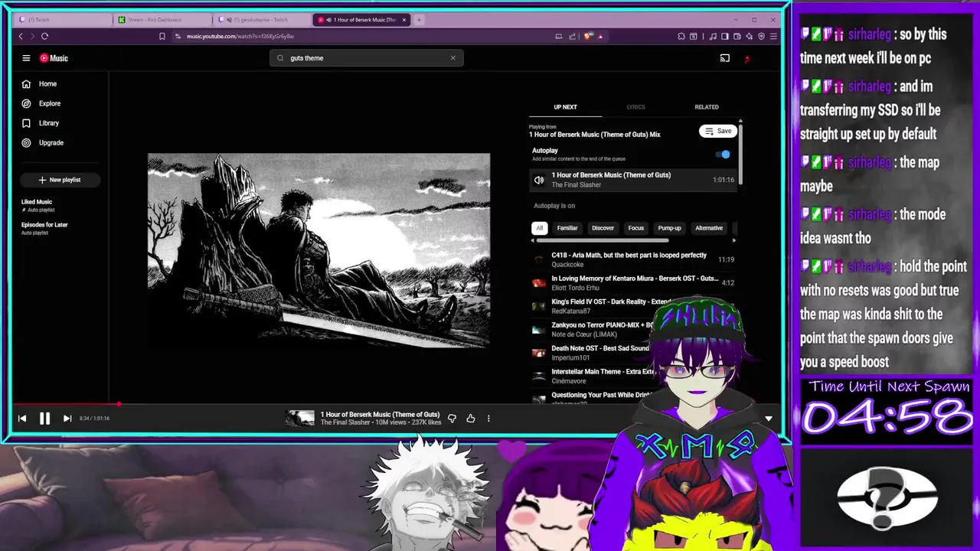Select the 'All' filter chip

539,228
